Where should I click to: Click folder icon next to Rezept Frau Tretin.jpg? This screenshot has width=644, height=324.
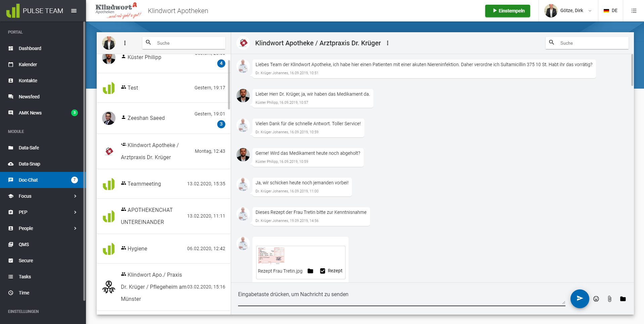click(x=310, y=271)
